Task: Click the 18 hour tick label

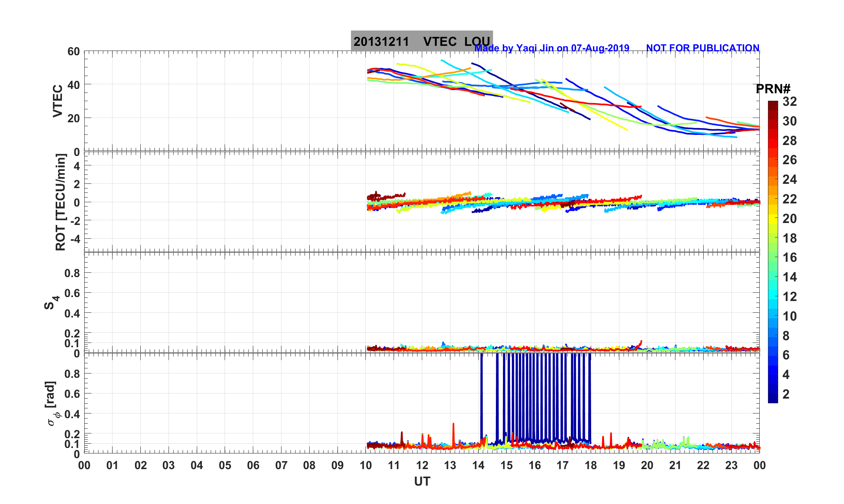Action: tap(591, 466)
